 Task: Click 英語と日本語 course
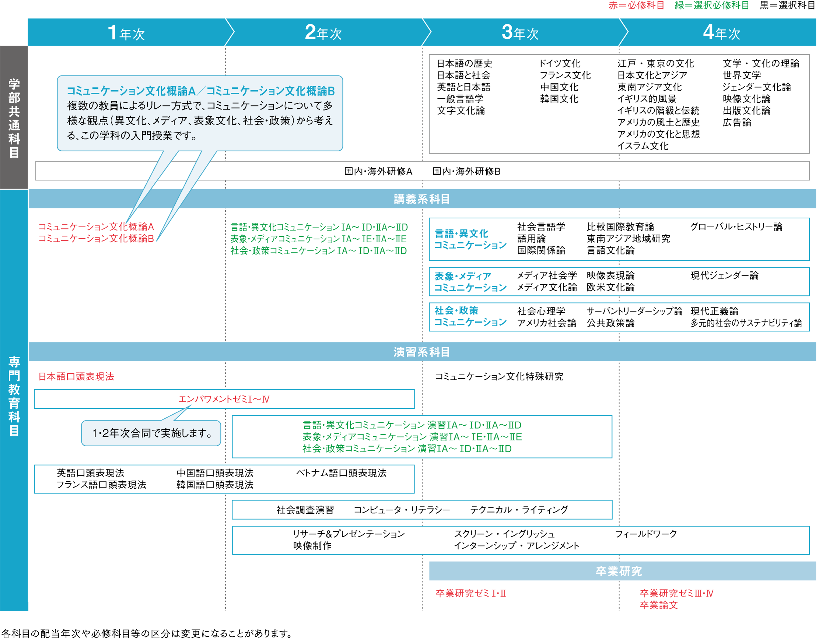pyautogui.click(x=464, y=87)
